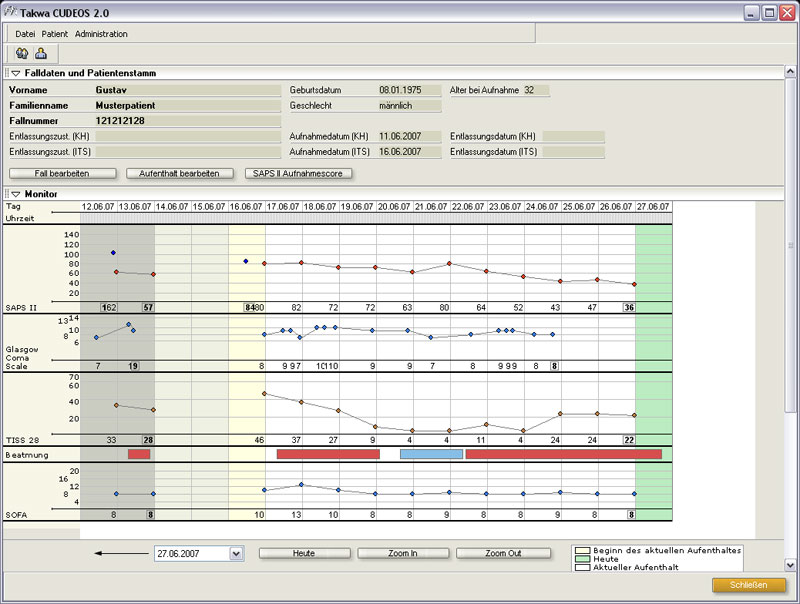The width and height of the screenshot is (800, 604).
Task: Collapse the Falldaten und Patientenstamm section
Action: click(16, 73)
